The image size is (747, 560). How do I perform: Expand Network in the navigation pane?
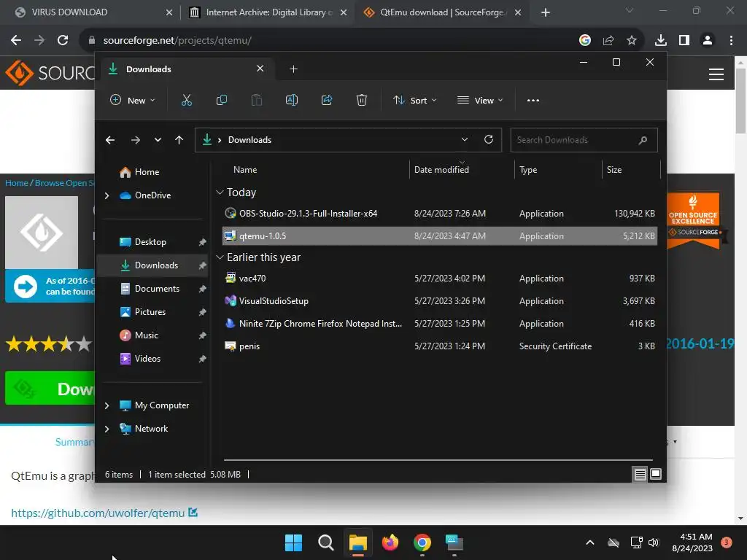coord(107,429)
